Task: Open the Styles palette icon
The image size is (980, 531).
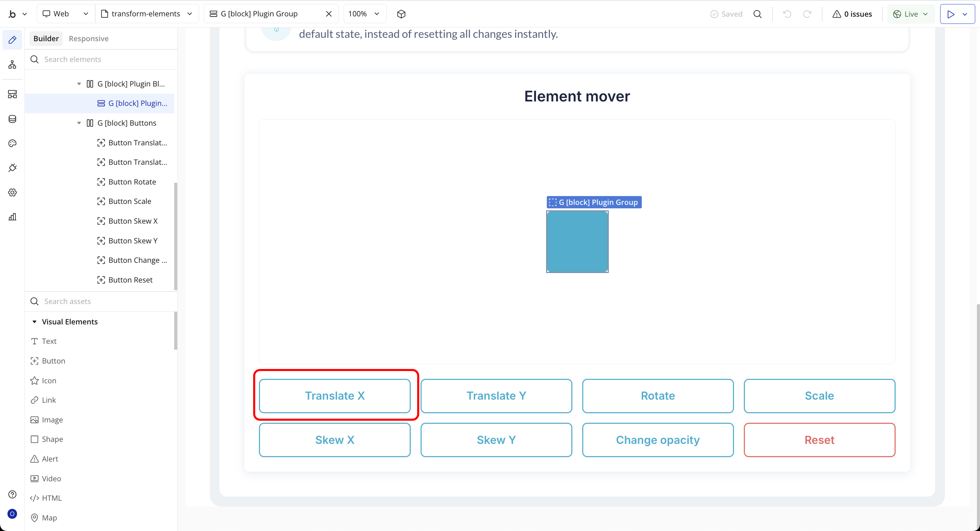Action: [x=12, y=144]
